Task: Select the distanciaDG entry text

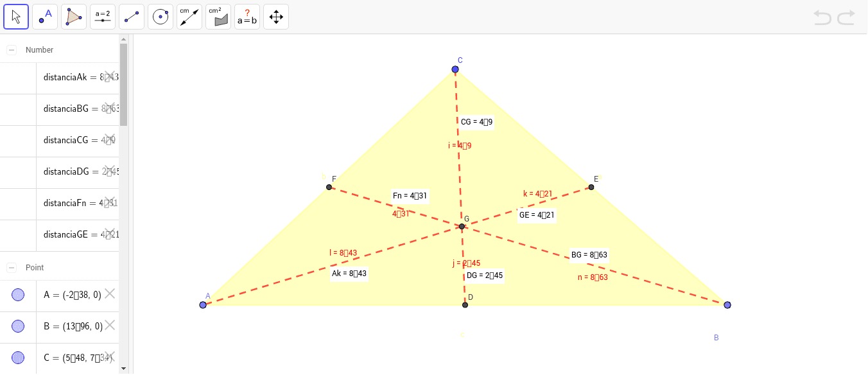Action: pyautogui.click(x=81, y=171)
